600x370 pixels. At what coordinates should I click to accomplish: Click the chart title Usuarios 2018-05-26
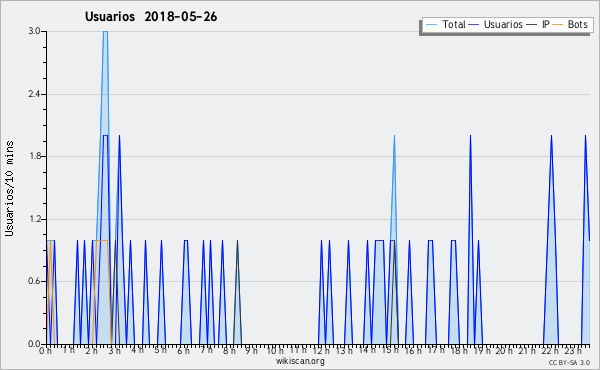(151, 17)
